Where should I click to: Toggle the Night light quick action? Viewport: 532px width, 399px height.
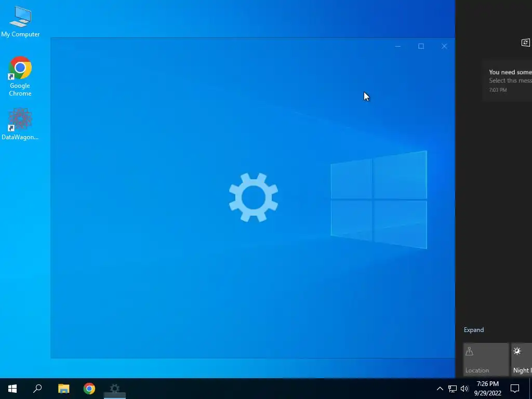click(x=522, y=360)
